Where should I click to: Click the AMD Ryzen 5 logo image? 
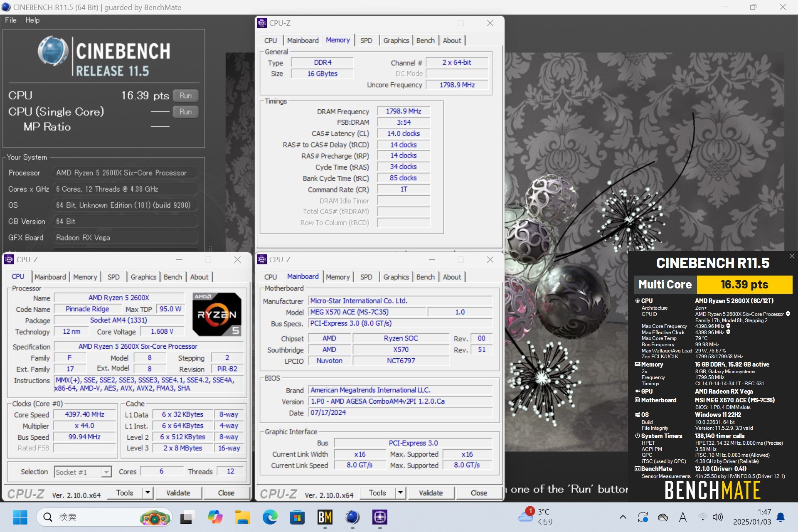point(217,314)
